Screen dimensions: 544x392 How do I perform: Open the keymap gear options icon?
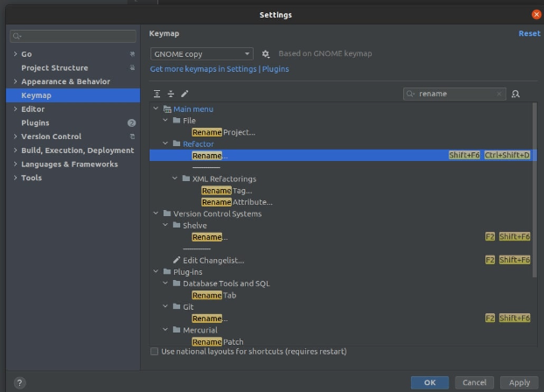tap(266, 54)
